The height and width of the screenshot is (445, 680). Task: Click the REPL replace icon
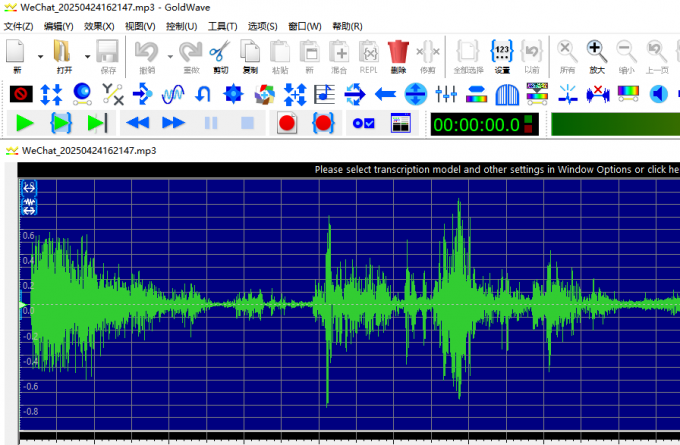pos(369,52)
